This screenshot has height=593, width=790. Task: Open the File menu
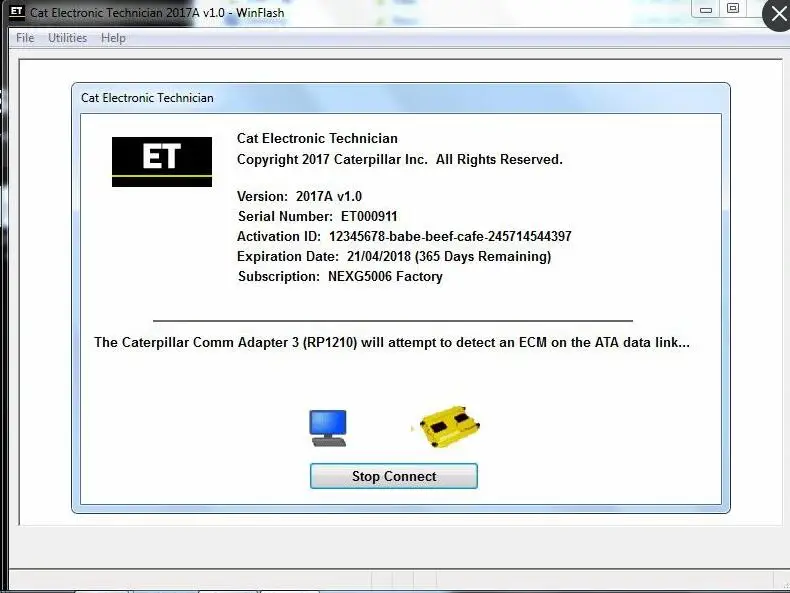tap(25, 38)
